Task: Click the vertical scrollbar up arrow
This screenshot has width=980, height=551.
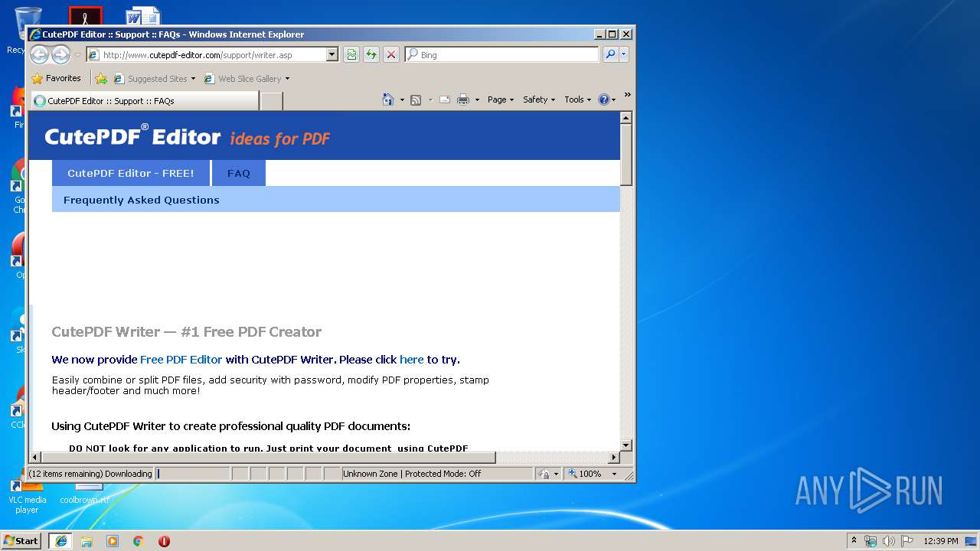Action: tap(626, 118)
